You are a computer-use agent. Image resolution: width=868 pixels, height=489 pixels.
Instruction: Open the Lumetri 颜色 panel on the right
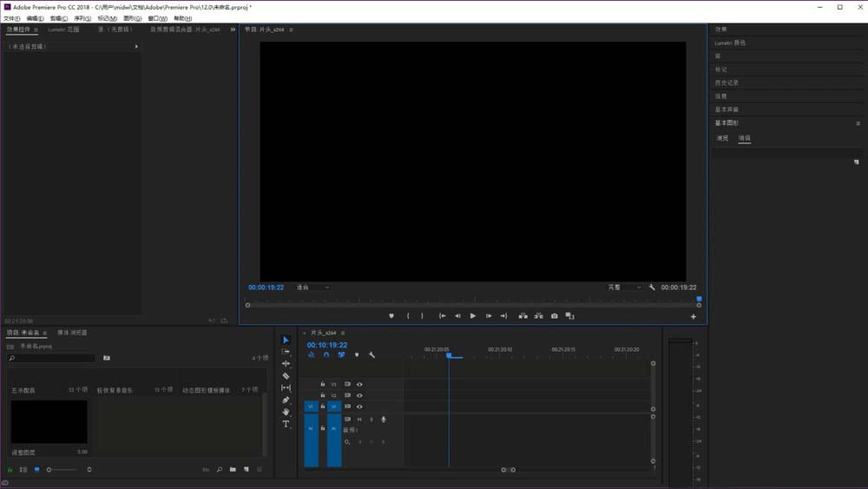click(x=730, y=43)
